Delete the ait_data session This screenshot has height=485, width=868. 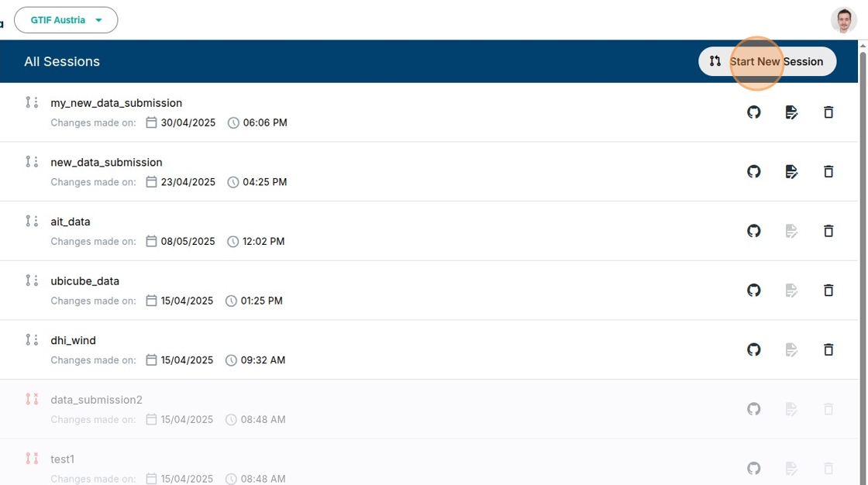pyautogui.click(x=828, y=231)
